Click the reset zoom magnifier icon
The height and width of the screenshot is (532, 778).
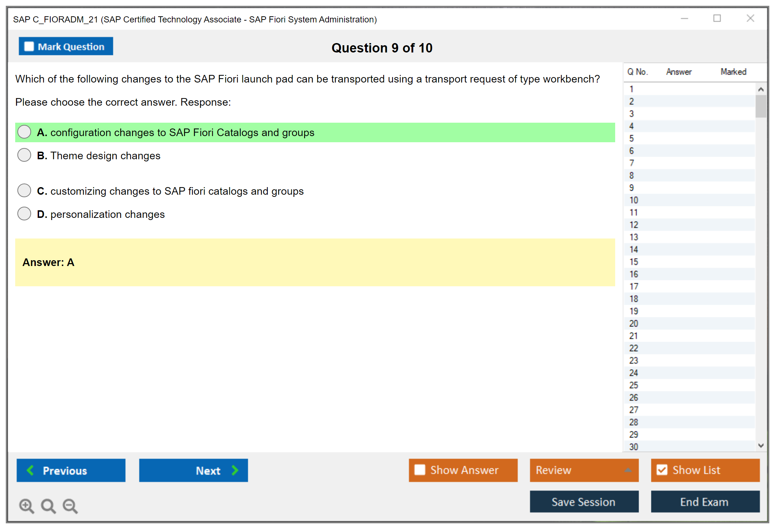click(48, 506)
